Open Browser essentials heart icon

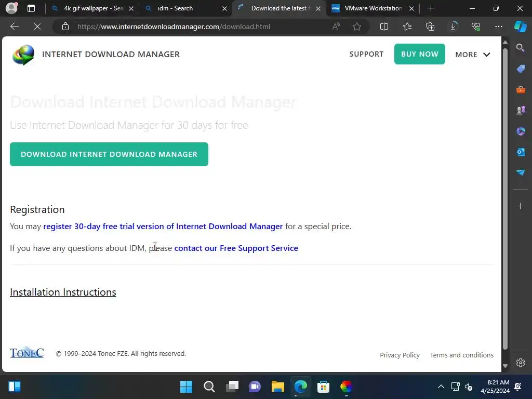476,26
